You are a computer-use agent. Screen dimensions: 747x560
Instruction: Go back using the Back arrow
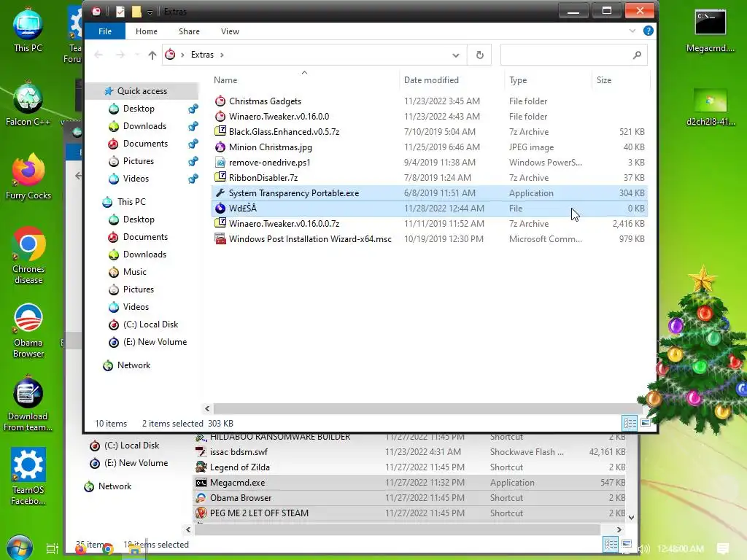pyautogui.click(x=98, y=55)
